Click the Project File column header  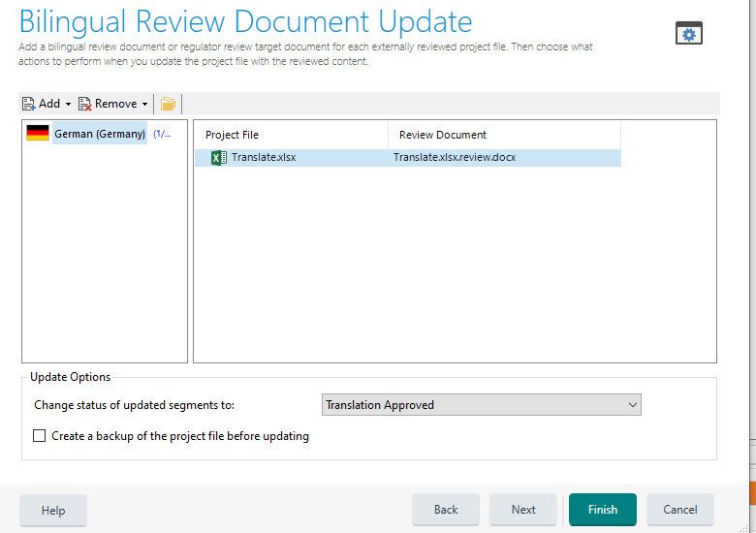(291, 135)
